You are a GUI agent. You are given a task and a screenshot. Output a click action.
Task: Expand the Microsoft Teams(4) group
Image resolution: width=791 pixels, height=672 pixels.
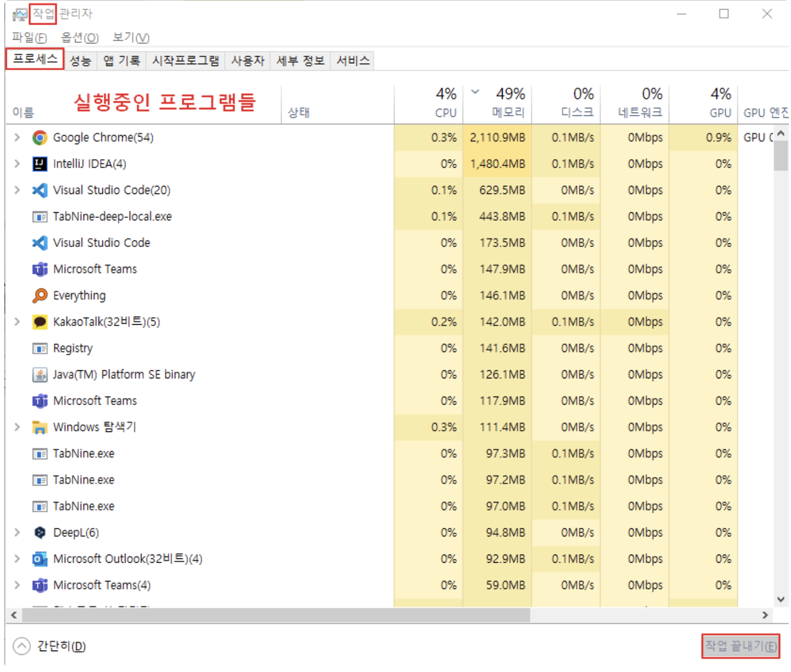(17, 585)
